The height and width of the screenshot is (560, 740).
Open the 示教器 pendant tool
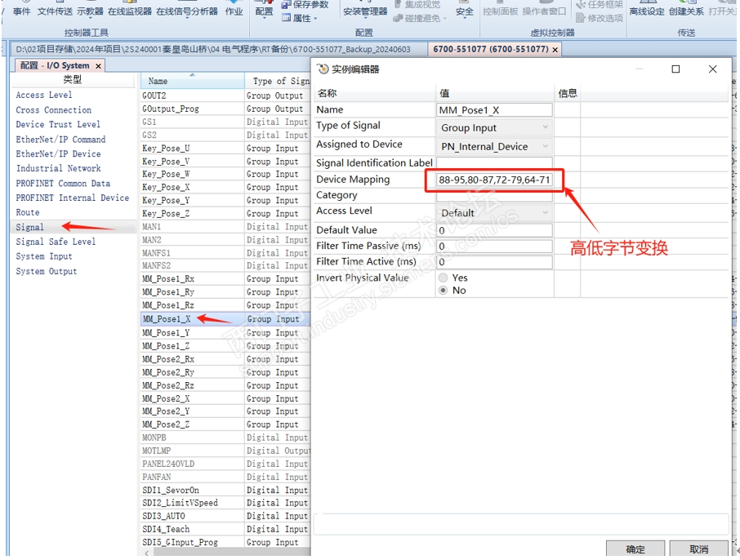pyautogui.click(x=90, y=11)
